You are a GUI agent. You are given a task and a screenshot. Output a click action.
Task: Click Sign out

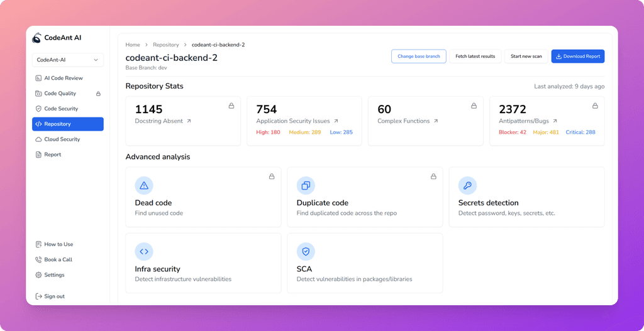pos(68,296)
